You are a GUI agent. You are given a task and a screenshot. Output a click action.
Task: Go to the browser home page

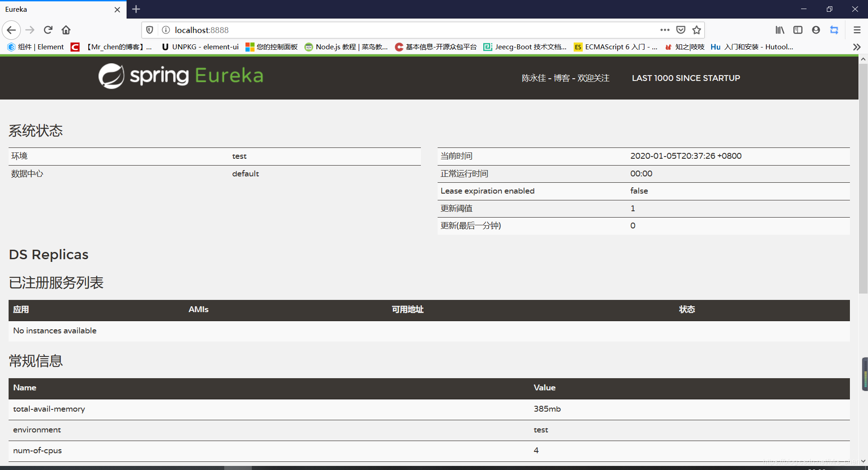[66, 30]
